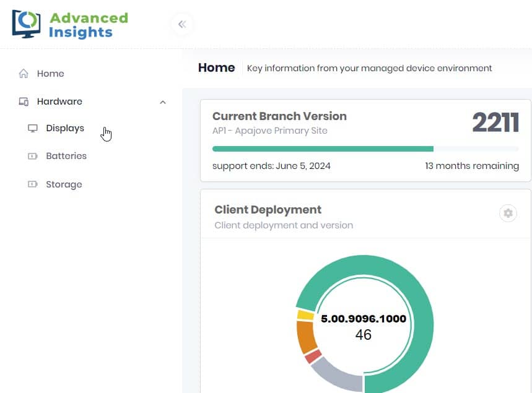Go to Home in the sidebar

[50, 74]
